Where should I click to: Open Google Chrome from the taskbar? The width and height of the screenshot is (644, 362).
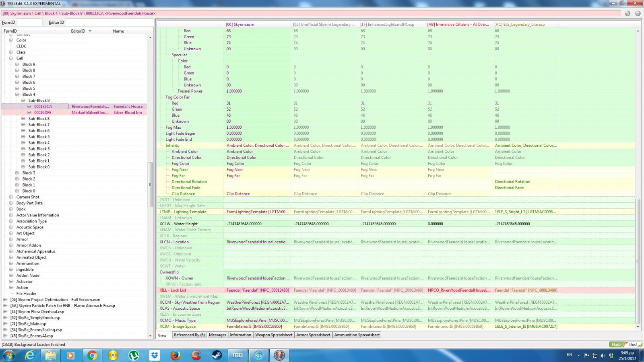tap(92, 355)
